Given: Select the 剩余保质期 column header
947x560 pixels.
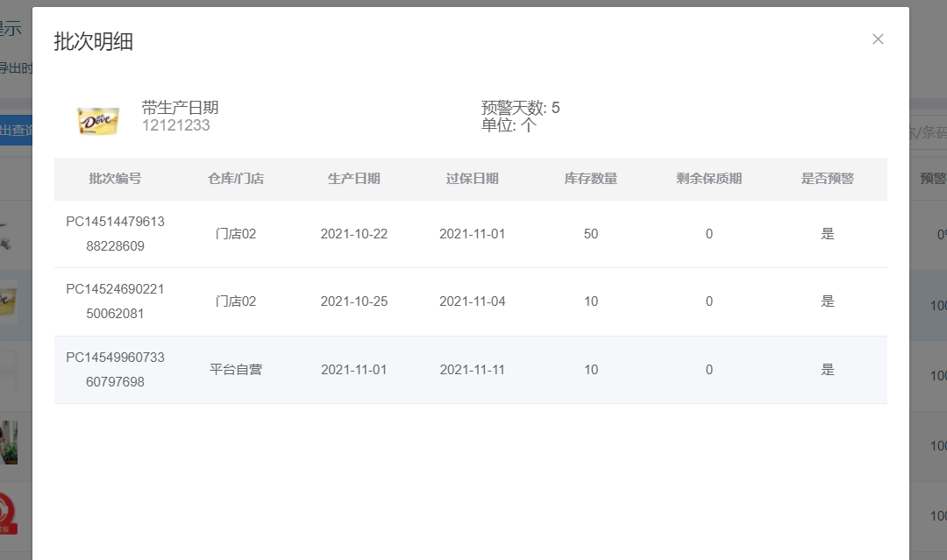Looking at the screenshot, I should click(x=709, y=179).
